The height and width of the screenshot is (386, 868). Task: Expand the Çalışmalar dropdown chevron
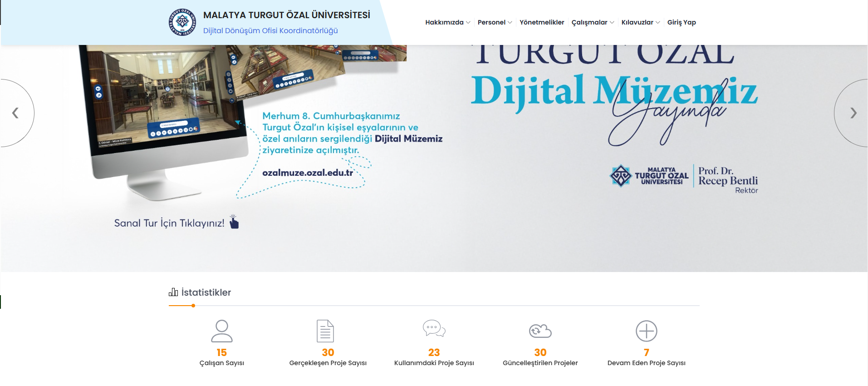coord(612,22)
